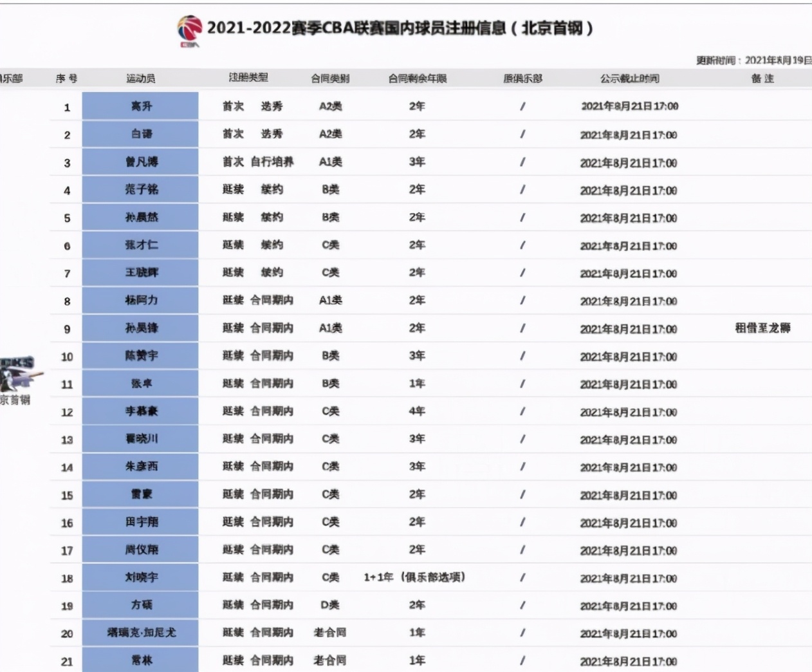Viewport: 812px width, 672px height.
Task: Click sequence number 18
Action: point(67,578)
